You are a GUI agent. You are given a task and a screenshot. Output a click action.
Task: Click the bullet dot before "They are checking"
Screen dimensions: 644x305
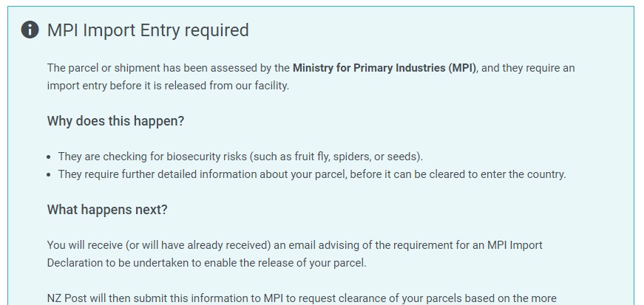50,157
